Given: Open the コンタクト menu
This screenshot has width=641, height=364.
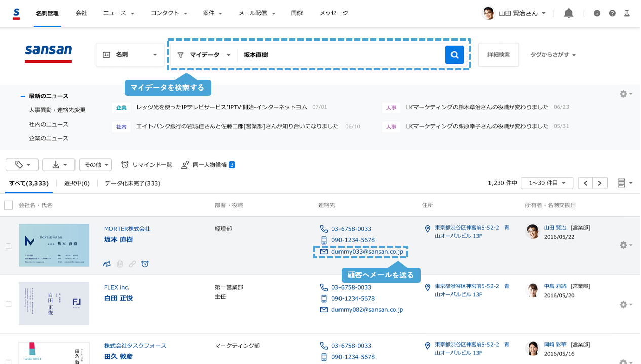Looking at the screenshot, I should point(169,13).
